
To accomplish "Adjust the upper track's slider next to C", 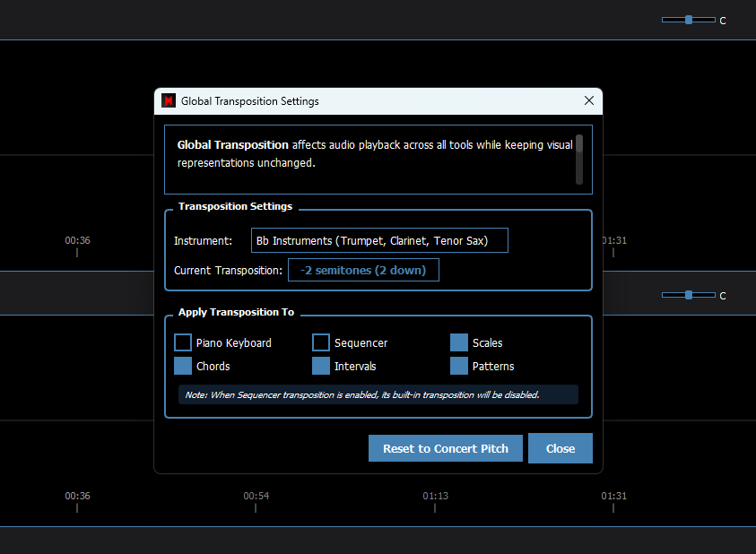I will [x=688, y=20].
